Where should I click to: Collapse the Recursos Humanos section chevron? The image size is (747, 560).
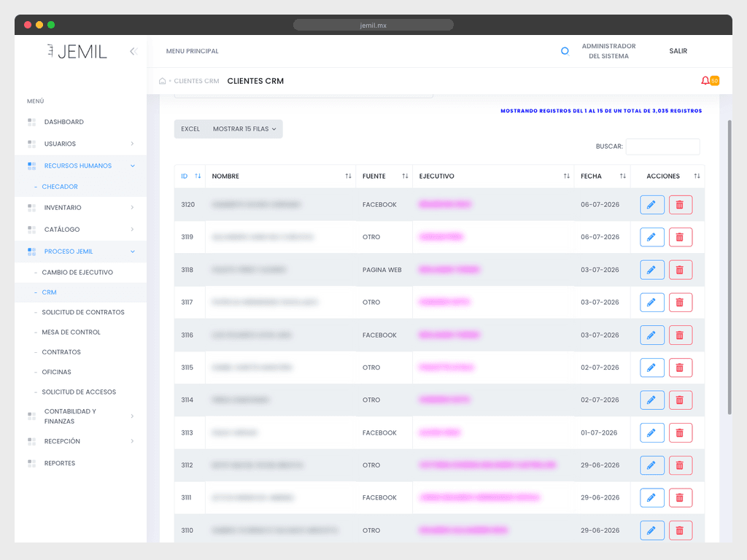[x=133, y=166]
